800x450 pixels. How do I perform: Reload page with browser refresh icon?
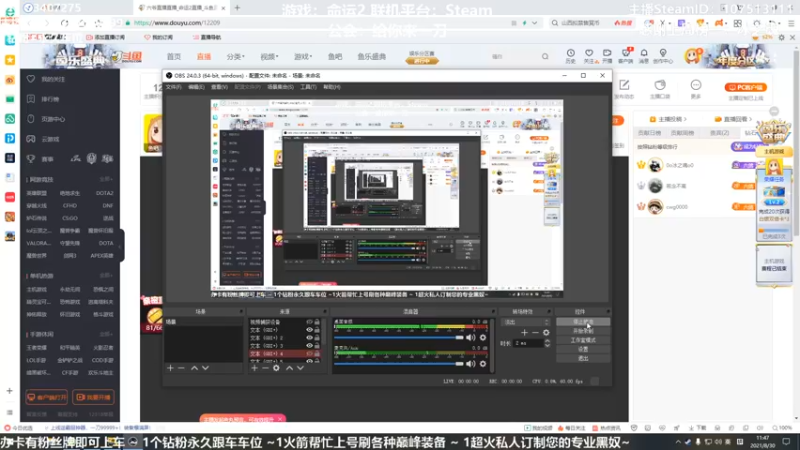click(x=64, y=23)
